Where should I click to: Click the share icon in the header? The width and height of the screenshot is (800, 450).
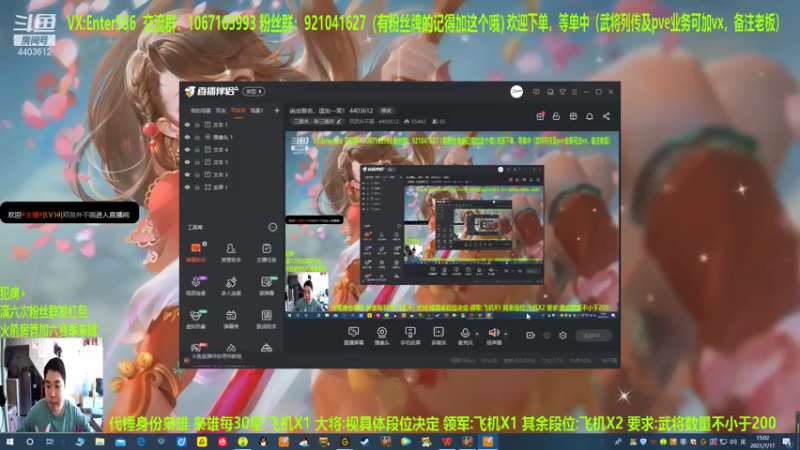[x=606, y=116]
